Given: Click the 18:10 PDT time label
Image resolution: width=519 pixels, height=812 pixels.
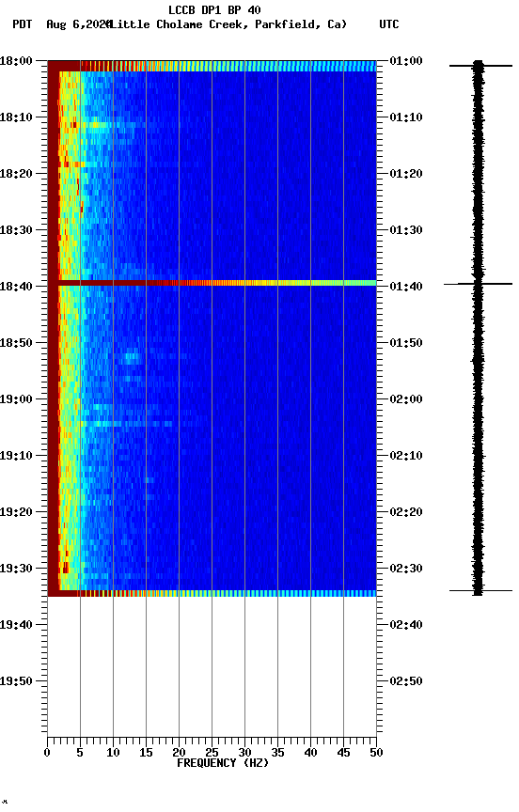Looking at the screenshot, I should pyautogui.click(x=16, y=117).
